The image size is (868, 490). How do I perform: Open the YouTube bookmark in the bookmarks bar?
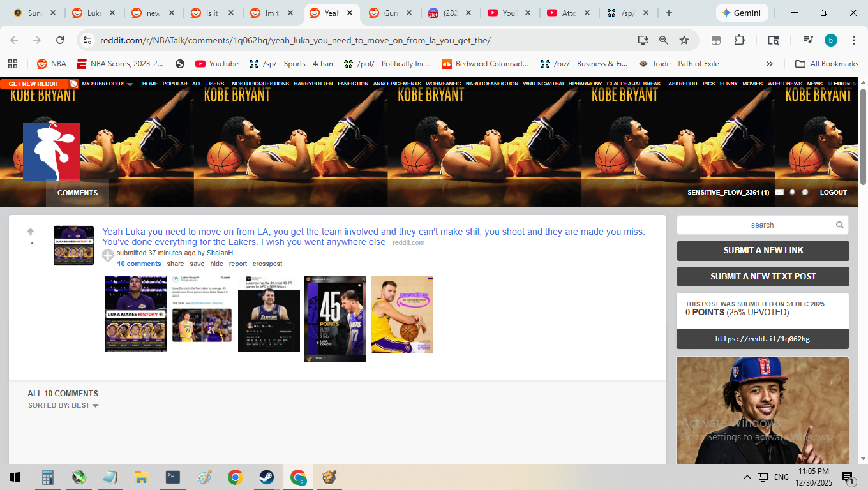[217, 64]
